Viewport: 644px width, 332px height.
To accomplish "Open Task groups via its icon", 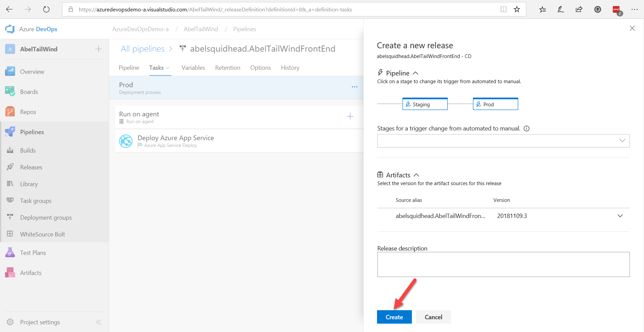I will [x=10, y=201].
